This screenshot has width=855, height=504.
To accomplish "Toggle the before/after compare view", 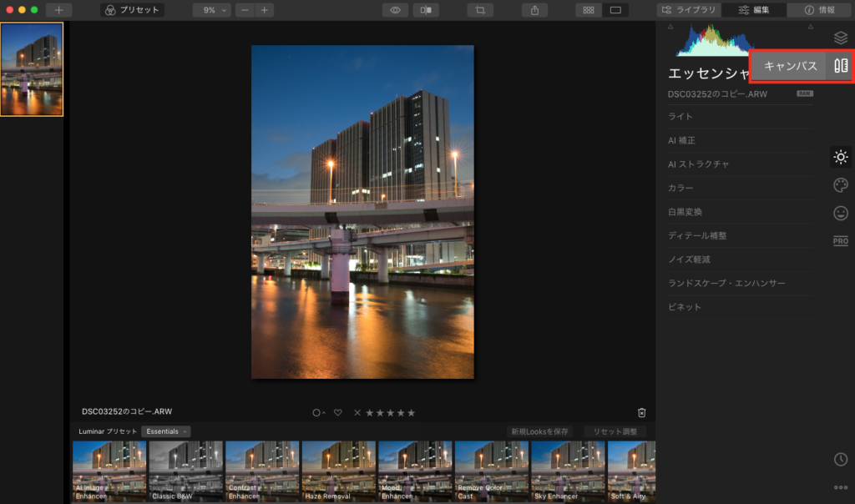I will [426, 10].
